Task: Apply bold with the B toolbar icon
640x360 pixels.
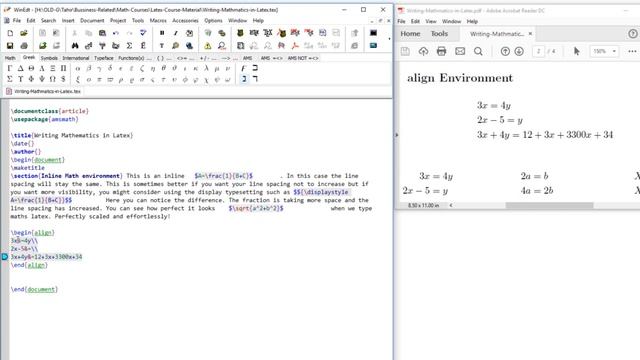Action: tap(162, 33)
